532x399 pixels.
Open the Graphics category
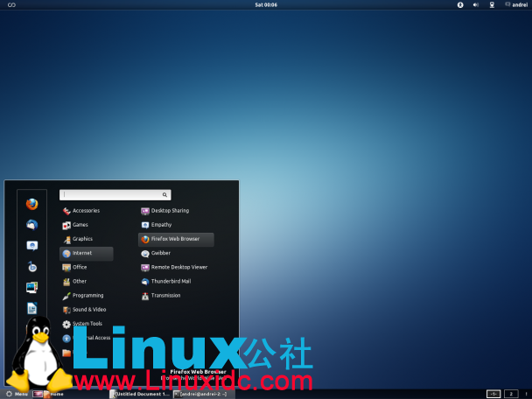coord(86,239)
